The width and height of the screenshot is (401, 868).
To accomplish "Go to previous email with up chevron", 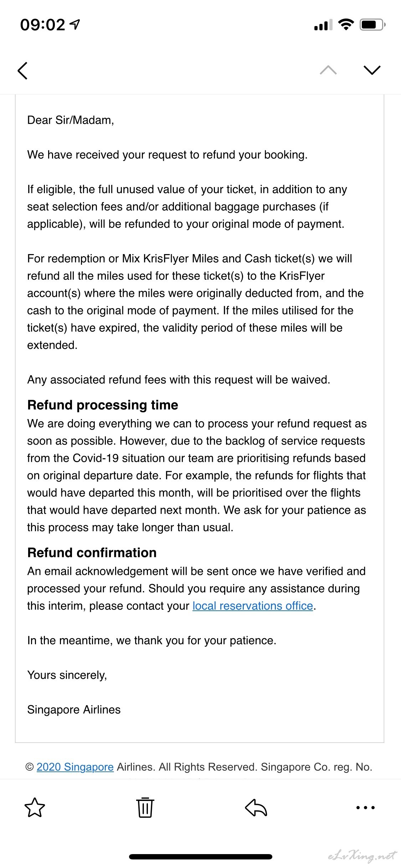I will tap(328, 70).
